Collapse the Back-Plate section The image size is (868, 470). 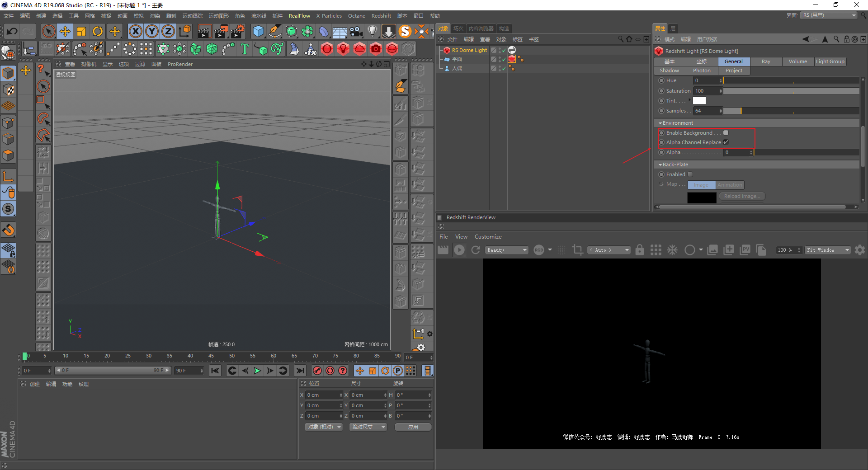coord(660,164)
